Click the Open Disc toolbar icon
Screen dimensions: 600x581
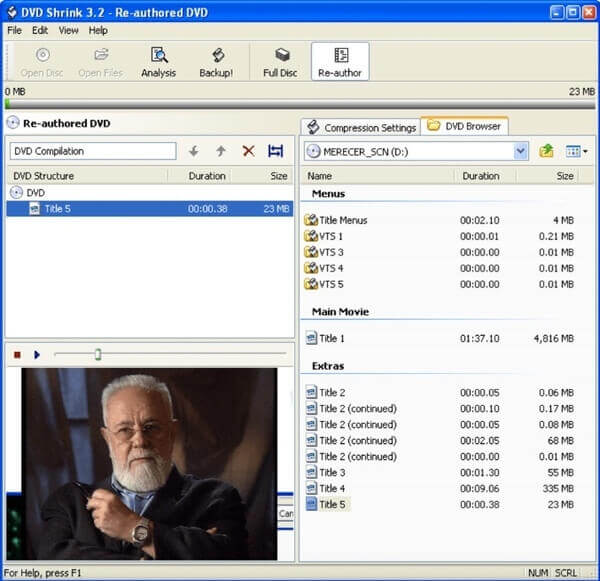42,55
